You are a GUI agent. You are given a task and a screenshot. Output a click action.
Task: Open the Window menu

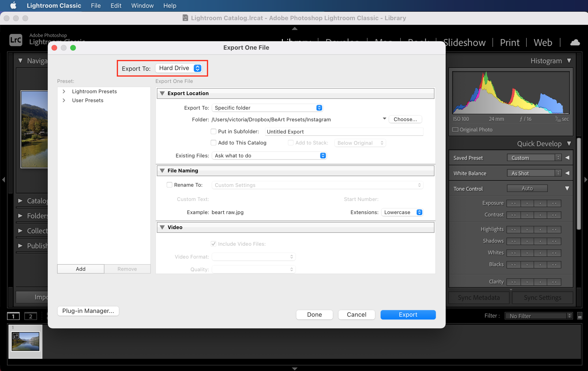click(x=142, y=5)
